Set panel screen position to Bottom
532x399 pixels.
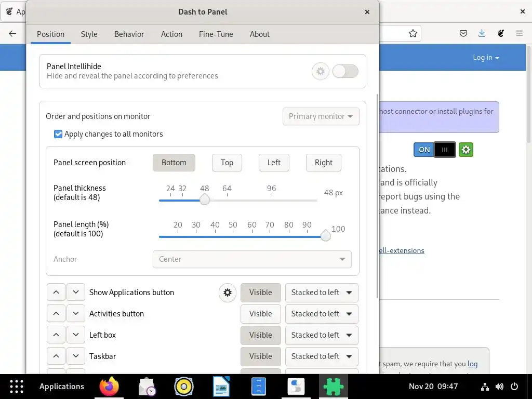coord(174,163)
